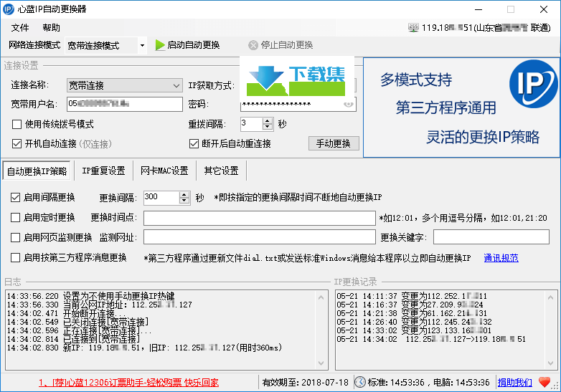The width and height of the screenshot is (561, 392).
Task: Click the 标准: 14:53:36 time text
Action: (x=396, y=383)
